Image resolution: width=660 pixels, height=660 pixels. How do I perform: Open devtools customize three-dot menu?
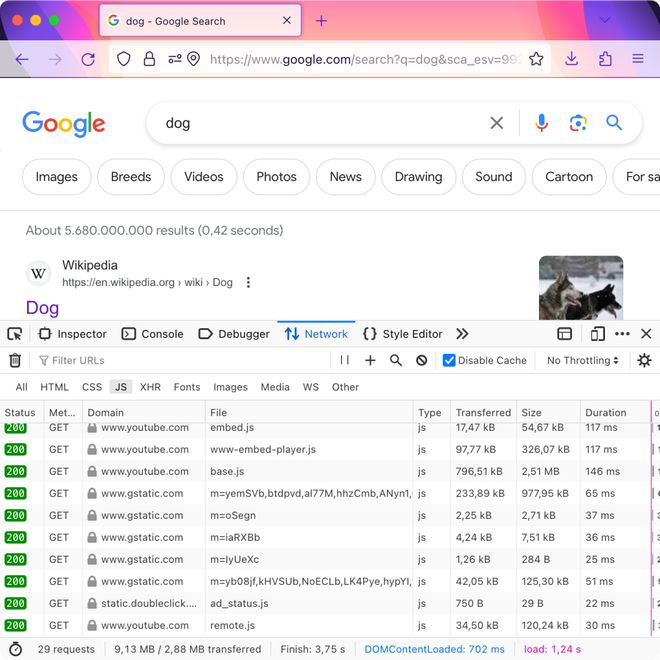pyautogui.click(x=622, y=334)
